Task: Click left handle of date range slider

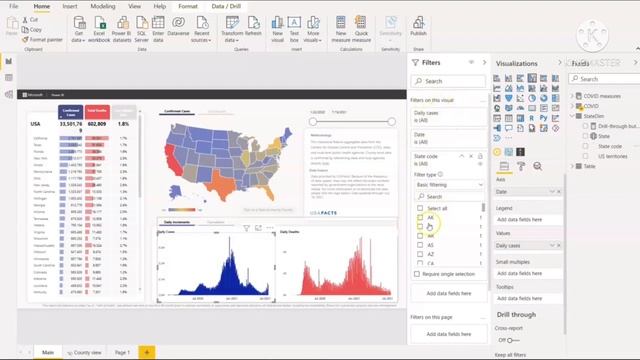Action: tap(313, 122)
